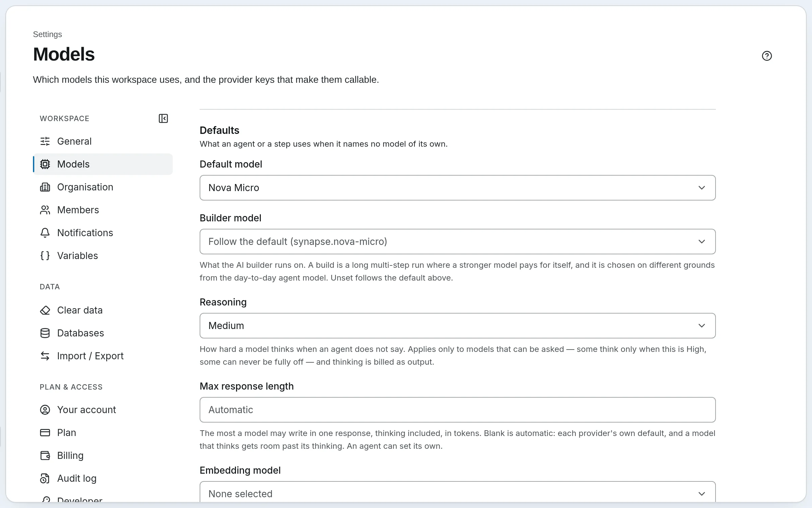Screen dimensions: 812x508
Task: Open the Members page
Action: coord(103,210)
